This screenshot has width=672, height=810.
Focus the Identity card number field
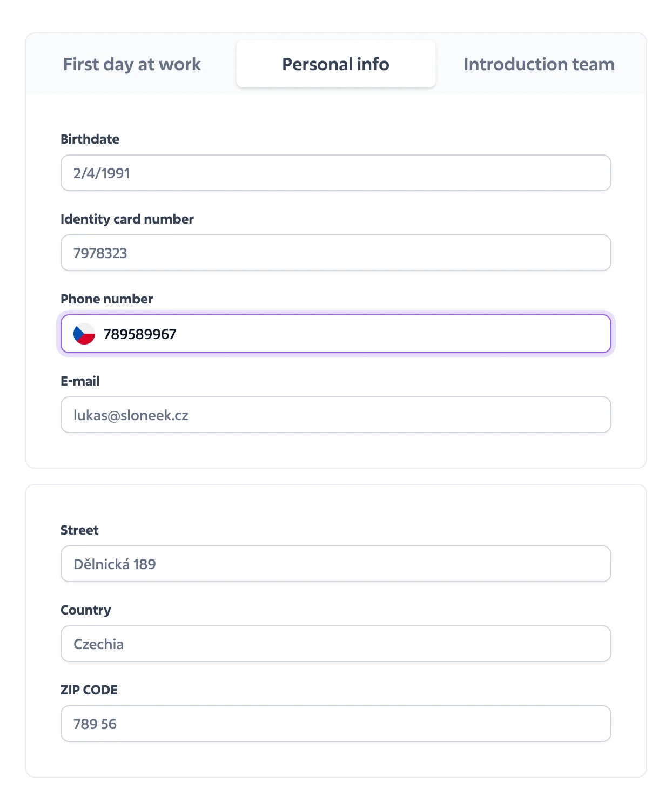coord(335,253)
